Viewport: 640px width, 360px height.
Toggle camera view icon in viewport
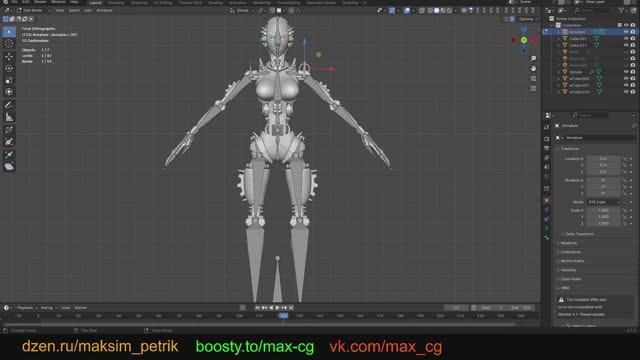(533, 78)
